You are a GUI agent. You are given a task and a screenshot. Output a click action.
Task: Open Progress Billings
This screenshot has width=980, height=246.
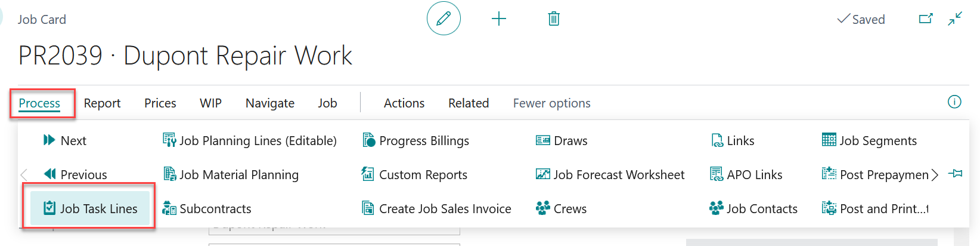(x=416, y=140)
